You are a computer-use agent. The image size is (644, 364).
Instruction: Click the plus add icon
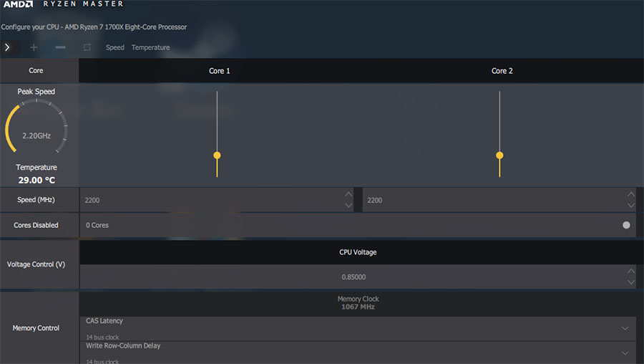pos(34,47)
